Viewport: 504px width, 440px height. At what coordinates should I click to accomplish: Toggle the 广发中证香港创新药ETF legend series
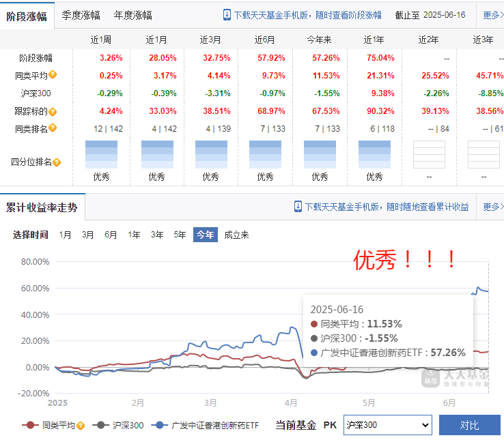[205, 426]
